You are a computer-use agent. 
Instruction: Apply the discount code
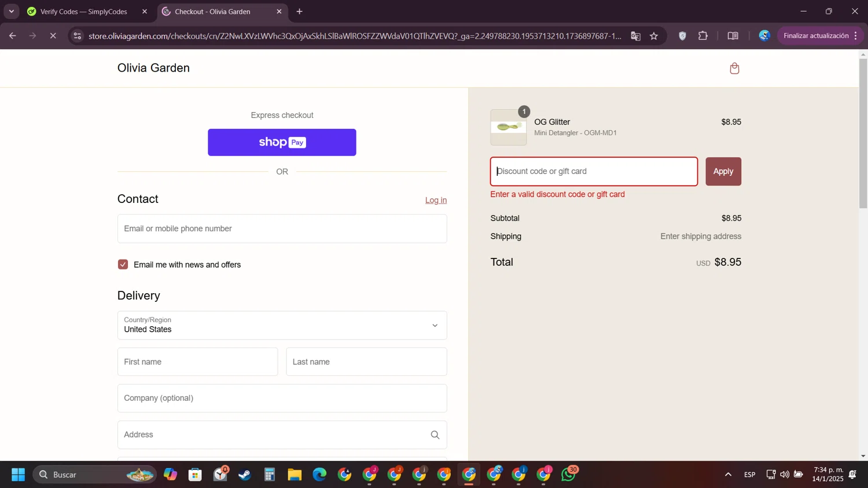coord(723,171)
